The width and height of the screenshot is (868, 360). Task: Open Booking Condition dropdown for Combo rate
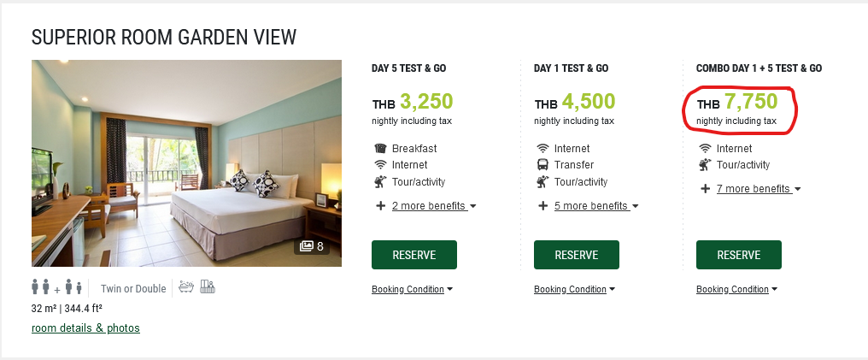point(736,290)
